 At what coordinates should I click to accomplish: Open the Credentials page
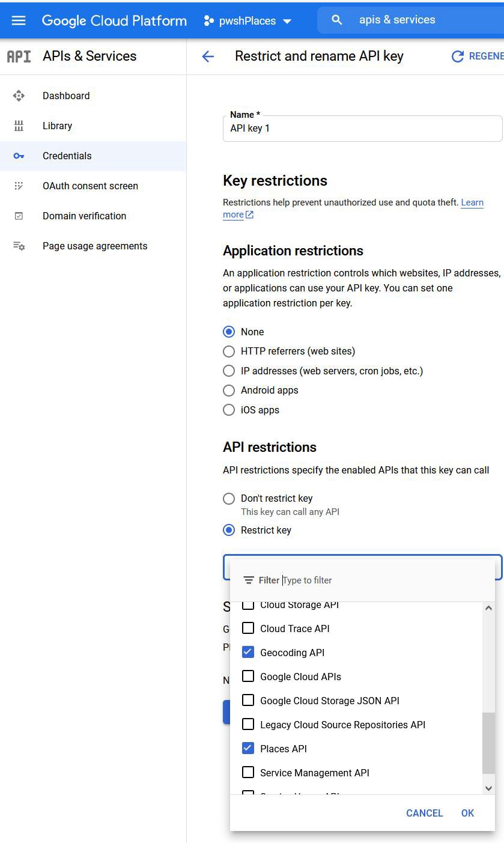coord(93,156)
